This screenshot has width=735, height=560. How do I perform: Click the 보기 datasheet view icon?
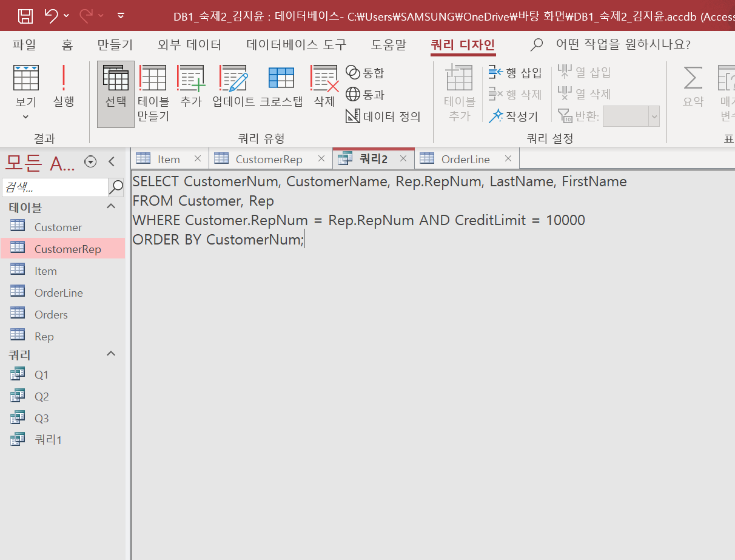pyautogui.click(x=26, y=78)
